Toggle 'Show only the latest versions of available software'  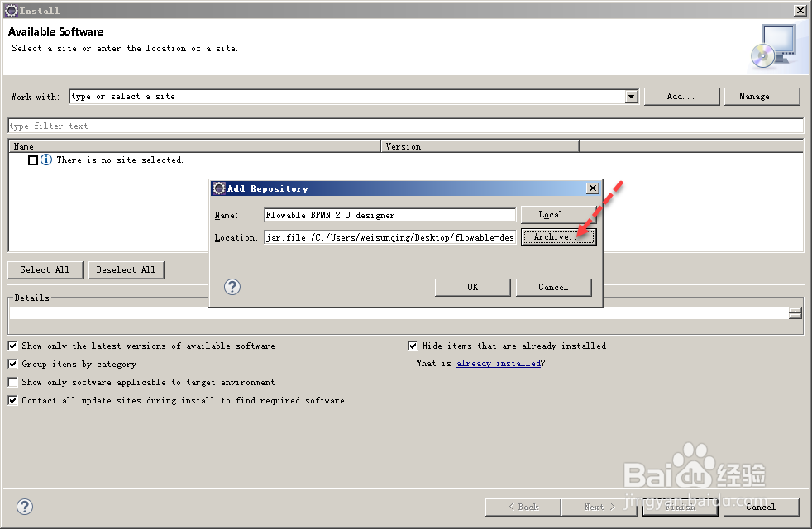(13, 346)
